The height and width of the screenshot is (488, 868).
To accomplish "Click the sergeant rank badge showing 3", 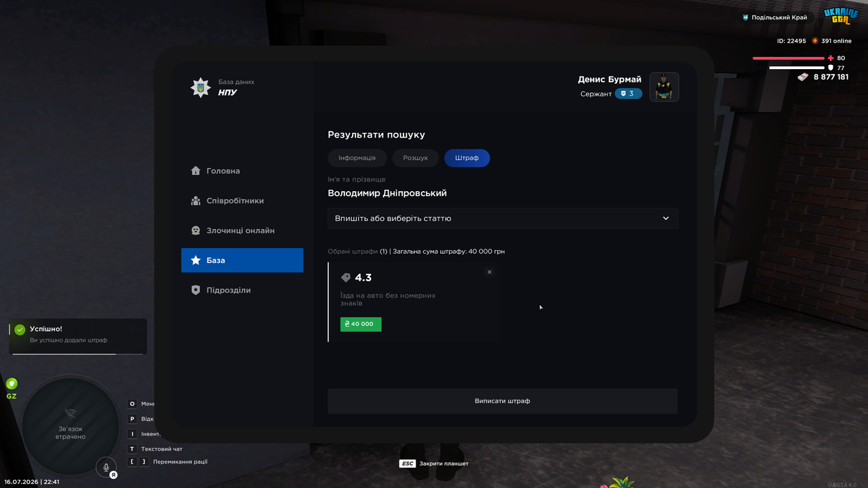I will coord(628,94).
